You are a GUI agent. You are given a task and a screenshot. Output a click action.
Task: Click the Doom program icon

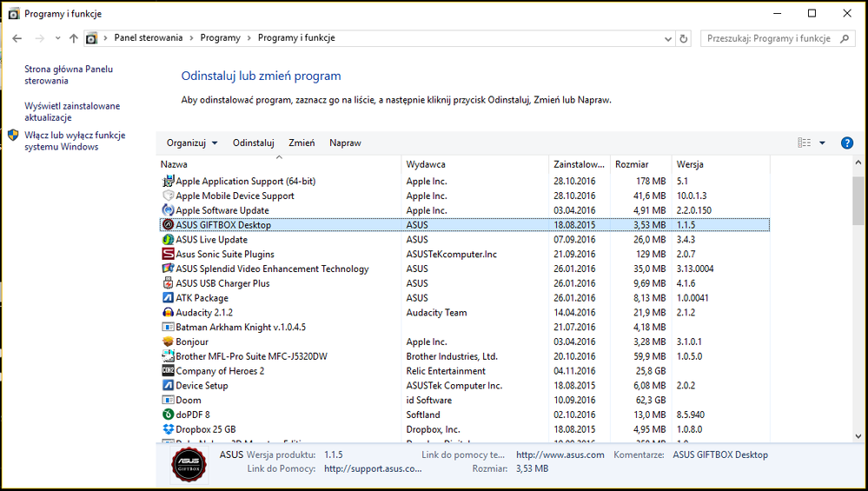[x=168, y=401]
